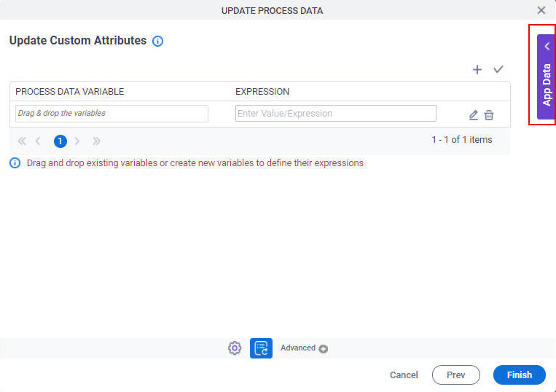Go to the first page of results
Viewport: 556px width, 392px height.
(22, 141)
